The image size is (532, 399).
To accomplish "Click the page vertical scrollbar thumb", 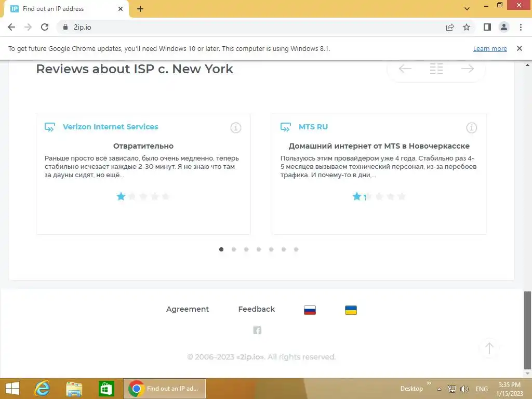I will [527, 330].
